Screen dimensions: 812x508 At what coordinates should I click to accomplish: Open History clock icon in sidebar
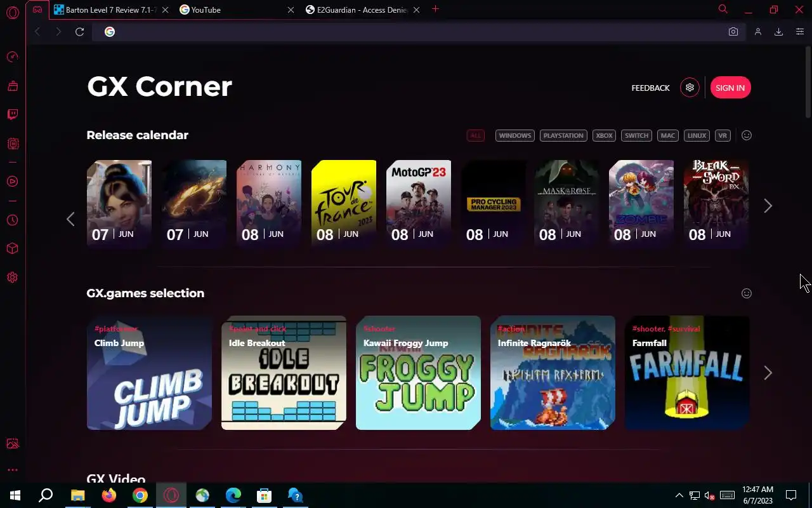[x=12, y=220]
